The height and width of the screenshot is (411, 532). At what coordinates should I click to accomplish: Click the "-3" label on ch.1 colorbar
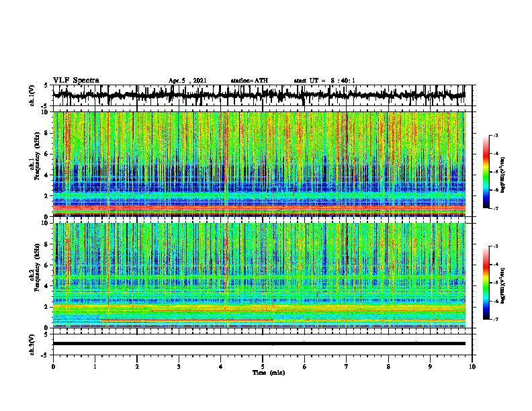tap(495, 136)
